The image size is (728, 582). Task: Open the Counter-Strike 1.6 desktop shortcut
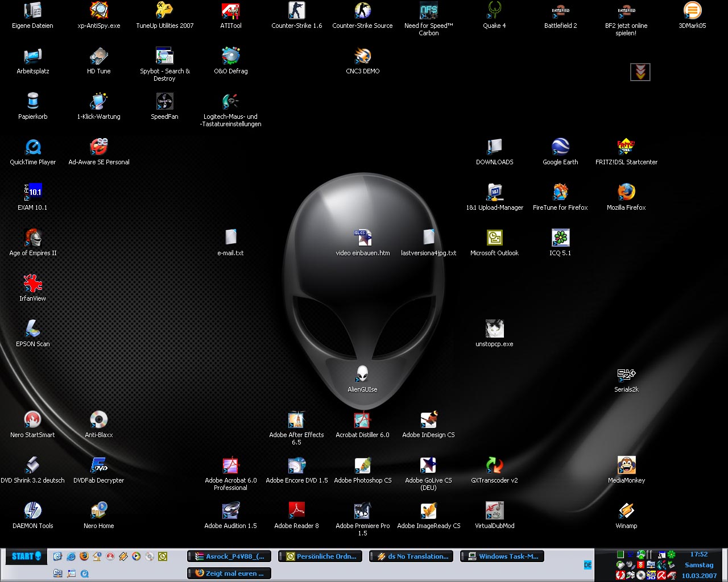click(296, 16)
